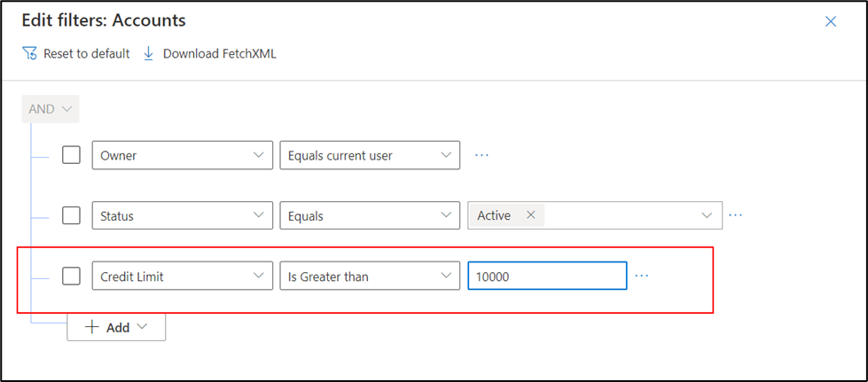This screenshot has width=868, height=382.
Task: Open more options for Owner row
Action: tap(481, 154)
